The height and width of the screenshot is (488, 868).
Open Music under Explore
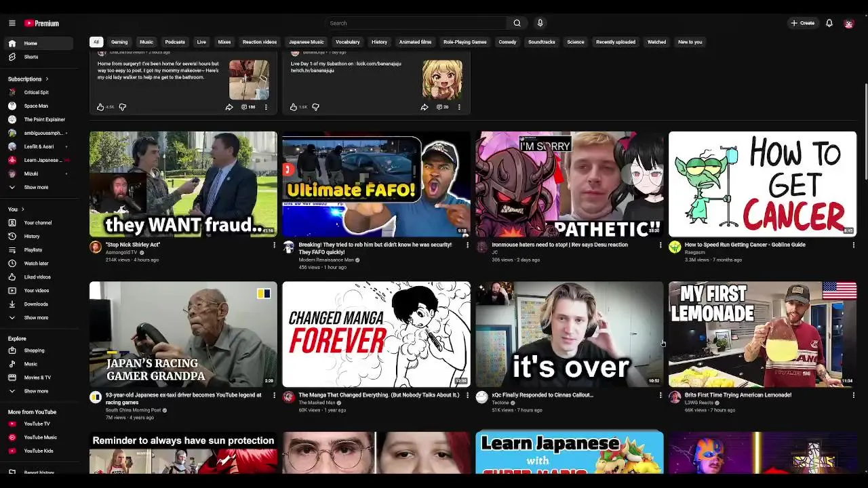click(x=37, y=364)
